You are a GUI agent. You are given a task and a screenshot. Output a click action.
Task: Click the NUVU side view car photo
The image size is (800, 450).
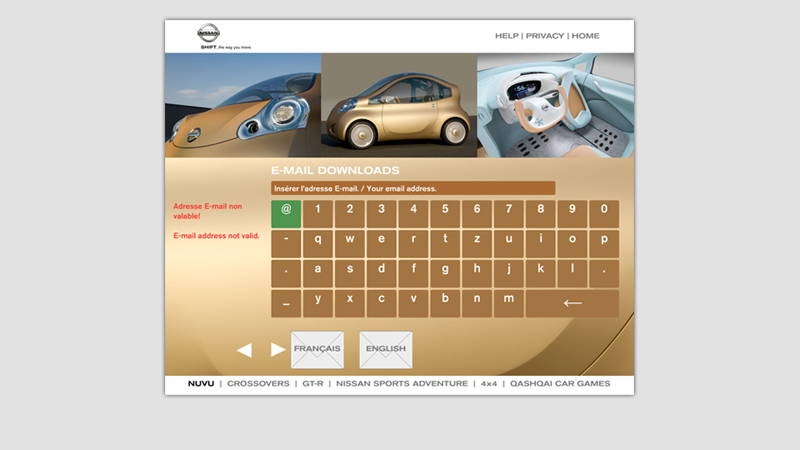pyautogui.click(x=399, y=105)
